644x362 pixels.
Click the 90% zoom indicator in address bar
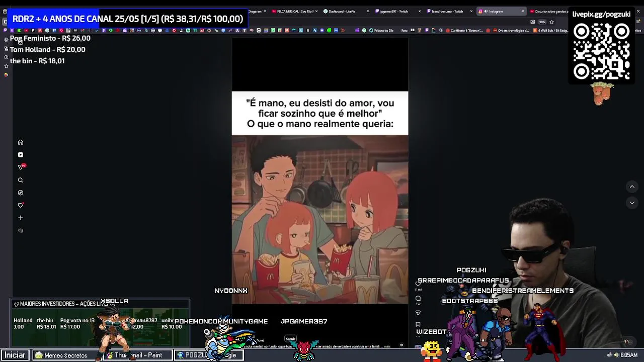click(x=542, y=22)
